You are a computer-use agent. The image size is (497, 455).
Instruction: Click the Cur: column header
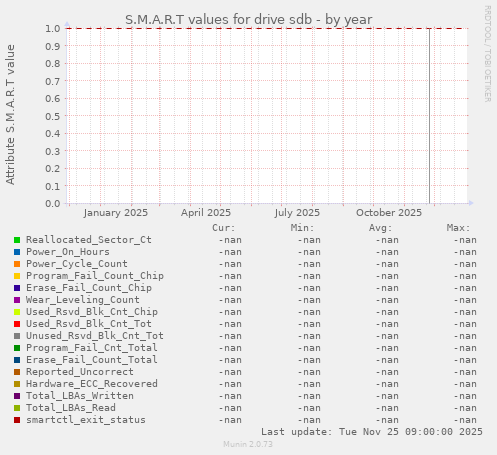pyautogui.click(x=224, y=228)
